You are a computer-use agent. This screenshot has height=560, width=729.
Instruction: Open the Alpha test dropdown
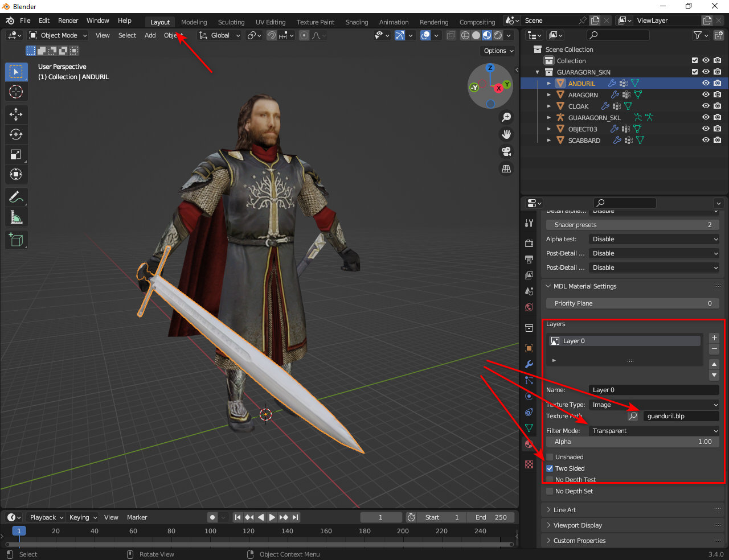[x=654, y=239]
